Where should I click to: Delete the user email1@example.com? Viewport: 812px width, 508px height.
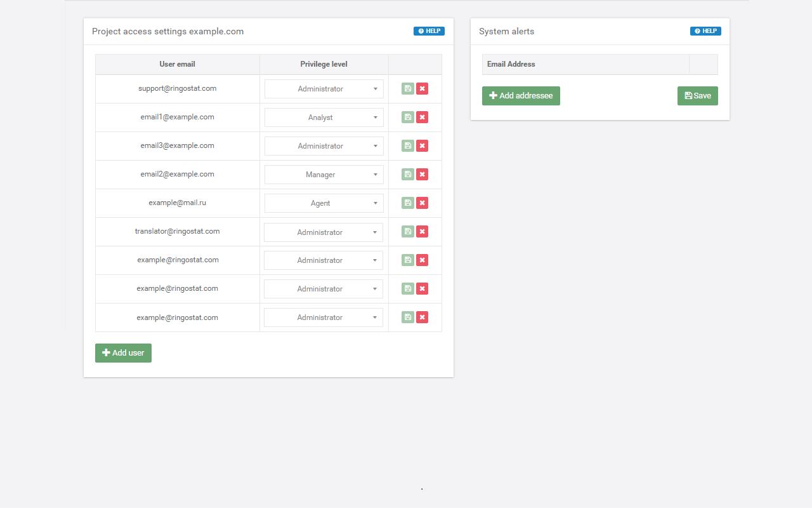click(422, 117)
